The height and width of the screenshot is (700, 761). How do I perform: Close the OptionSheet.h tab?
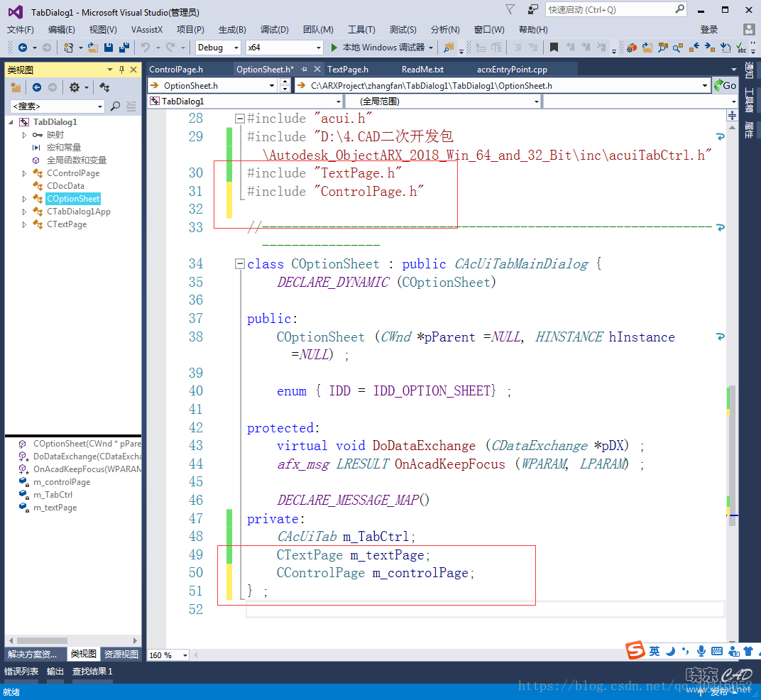[x=317, y=70]
